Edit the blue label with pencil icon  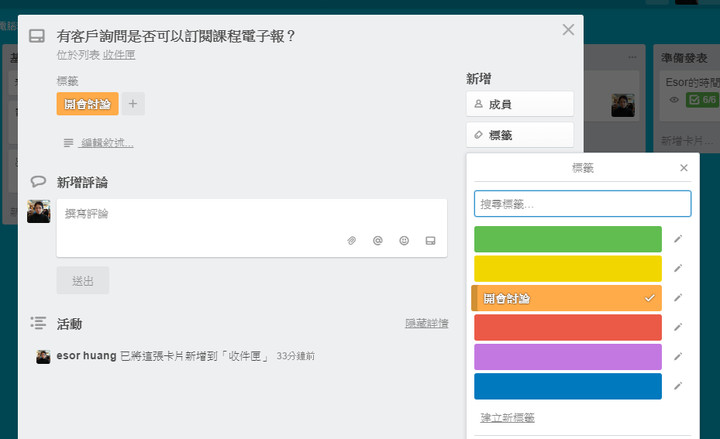pyautogui.click(x=678, y=386)
